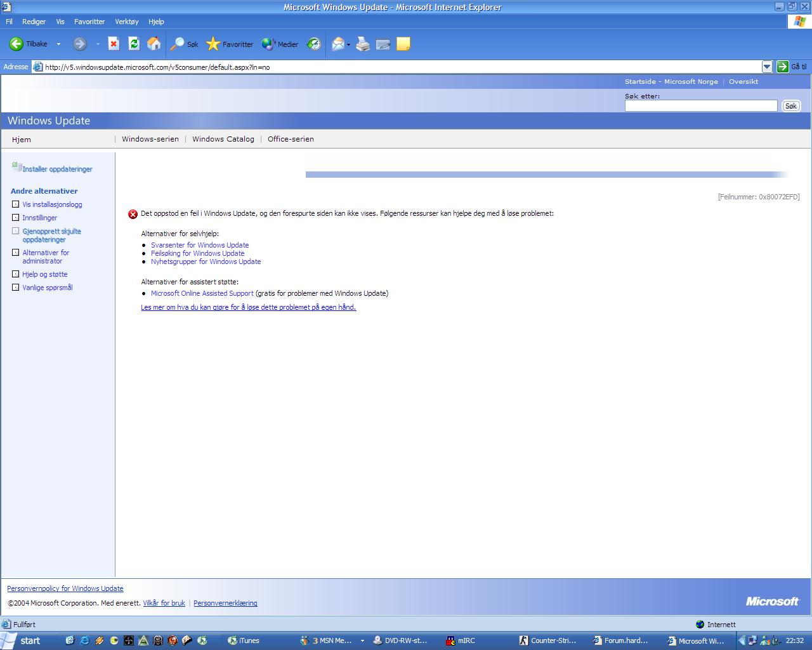Select Hjem in the navigation bar
The height and width of the screenshot is (650, 812).
tap(22, 140)
